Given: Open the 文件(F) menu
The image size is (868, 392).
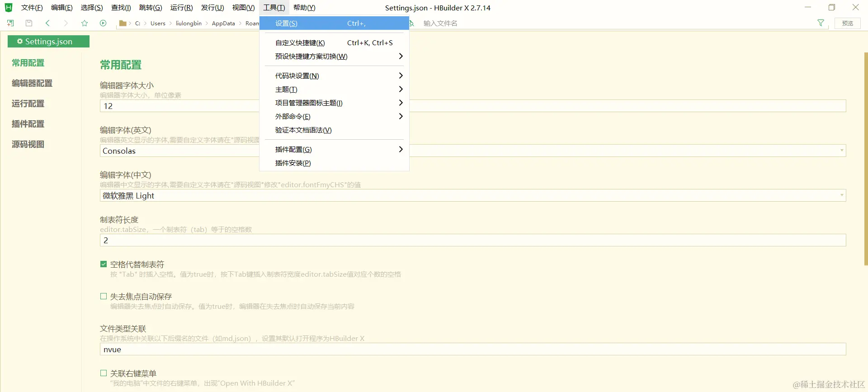Looking at the screenshot, I should click(32, 8).
